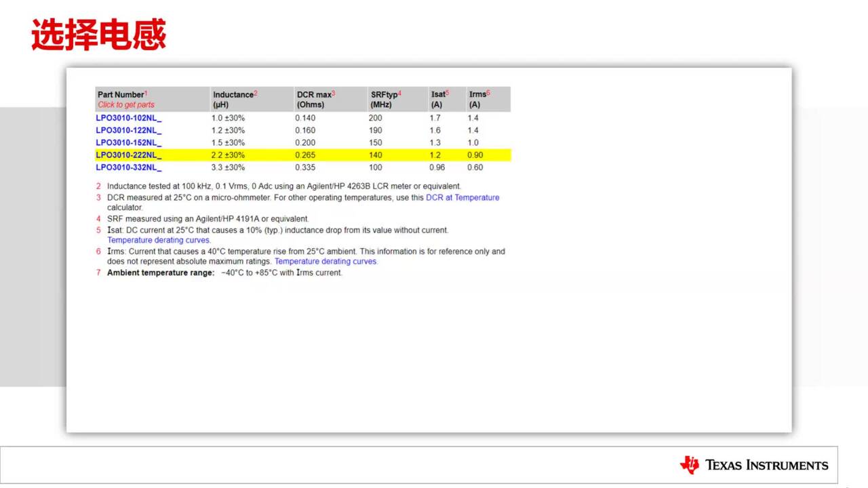Screen dimensions: 868x488
Task: Open the LPO3010-332NL_ part link
Action: 129,167
